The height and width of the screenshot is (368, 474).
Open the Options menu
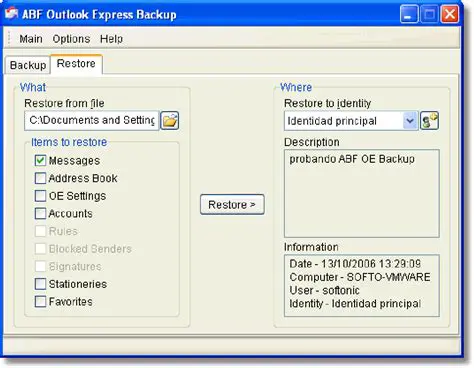pyautogui.click(x=71, y=39)
